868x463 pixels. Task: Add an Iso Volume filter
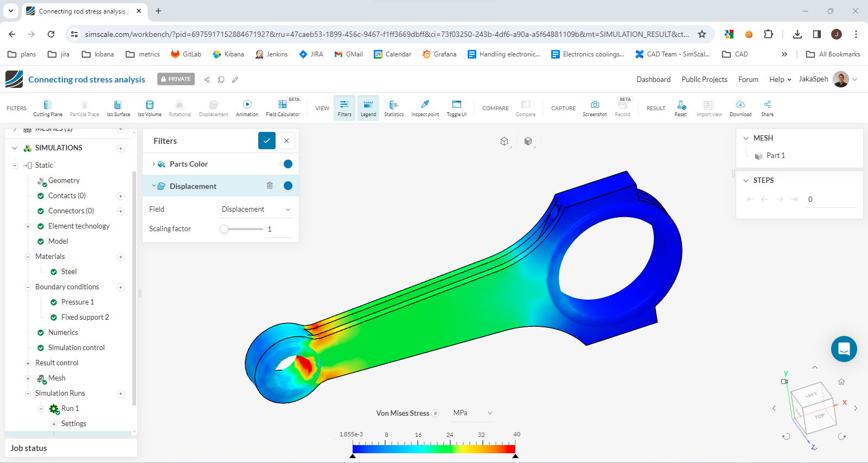pyautogui.click(x=150, y=107)
